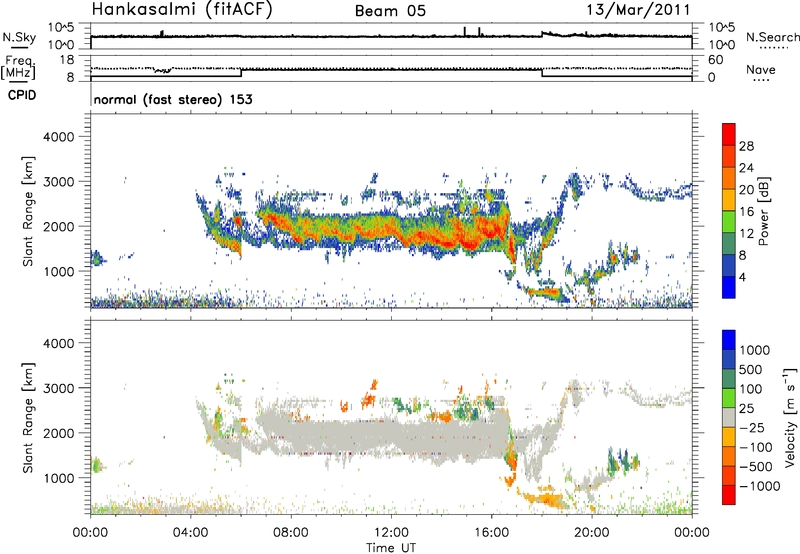Image resolution: width=800 pixels, height=554 pixels.
Task: Select the date '13/Mar/2011'
Action: click(x=638, y=9)
